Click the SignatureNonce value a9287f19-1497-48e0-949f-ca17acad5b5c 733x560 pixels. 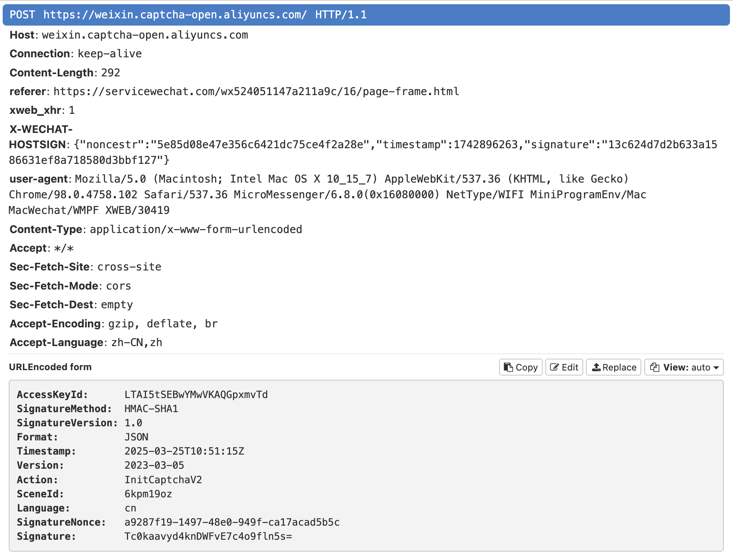click(x=232, y=522)
